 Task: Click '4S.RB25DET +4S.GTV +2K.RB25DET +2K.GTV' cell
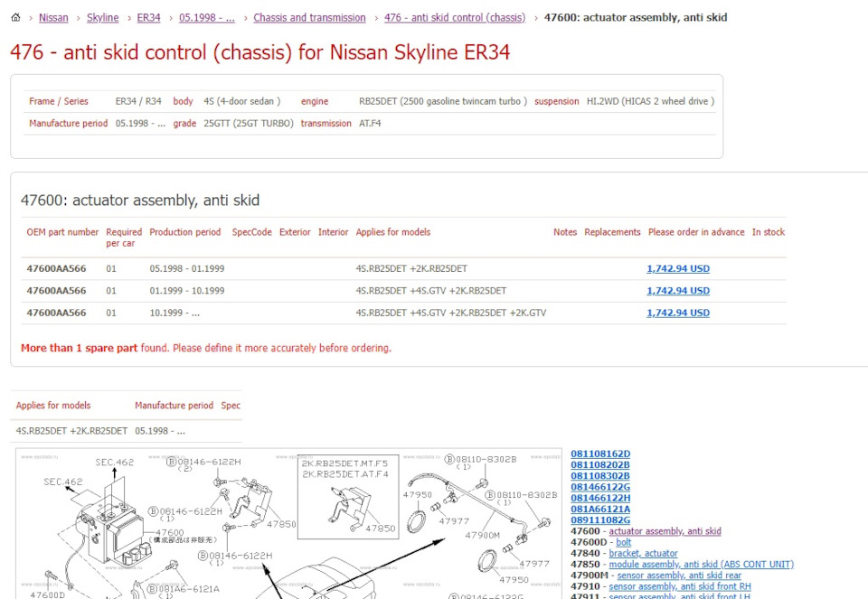451,313
